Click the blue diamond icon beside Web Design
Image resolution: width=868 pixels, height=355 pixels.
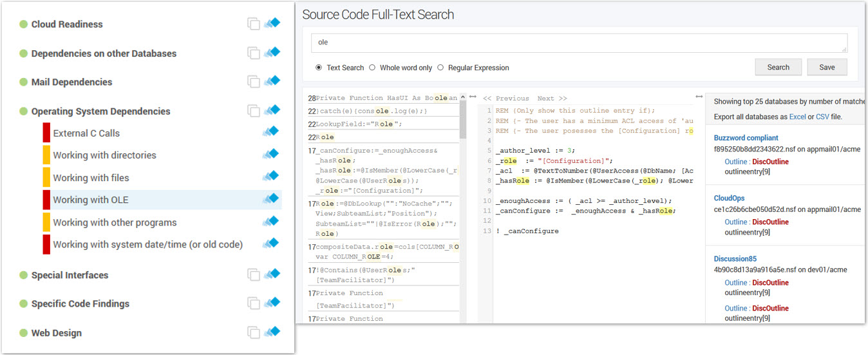tap(272, 332)
